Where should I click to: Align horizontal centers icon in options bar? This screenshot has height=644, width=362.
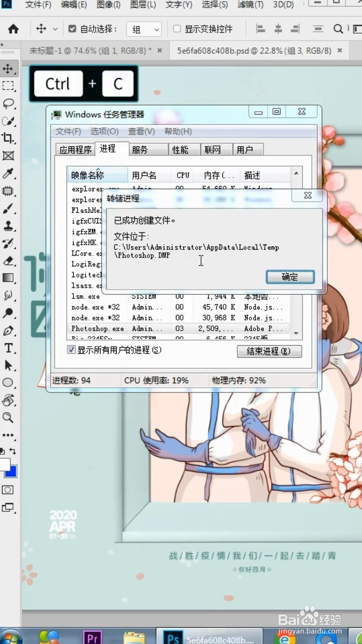click(x=278, y=29)
